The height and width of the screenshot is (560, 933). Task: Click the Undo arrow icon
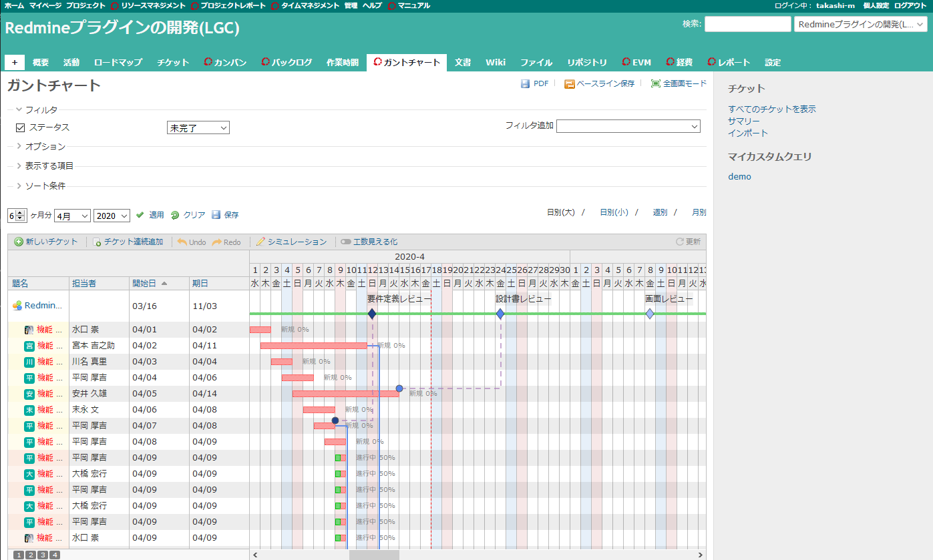click(182, 242)
